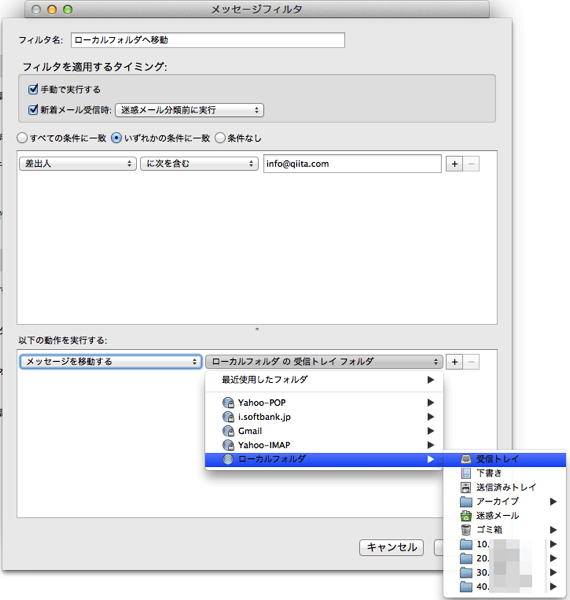Choose Gmail in folder menu
Screen dimensions: 570x600
tap(324, 431)
